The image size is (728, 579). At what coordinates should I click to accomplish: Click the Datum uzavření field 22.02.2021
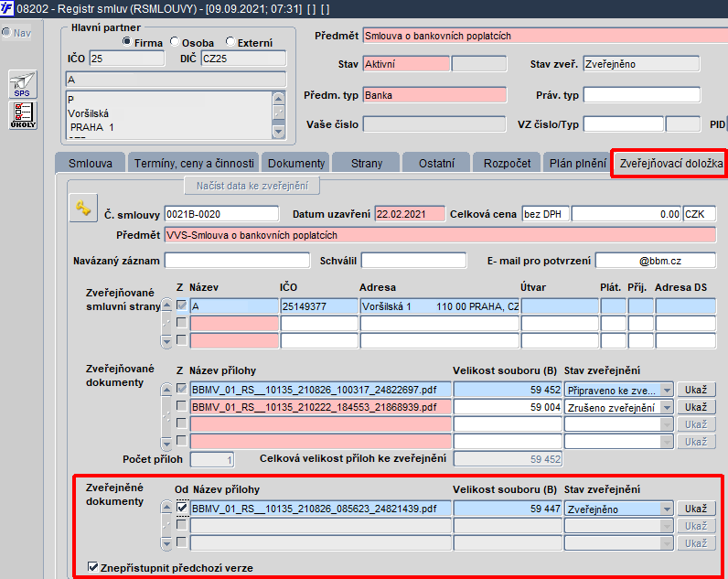[x=410, y=214]
